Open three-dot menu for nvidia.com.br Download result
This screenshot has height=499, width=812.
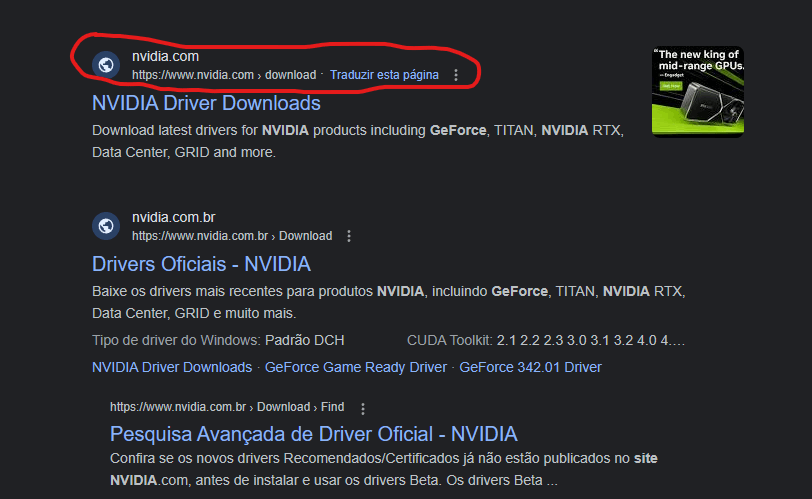(x=349, y=236)
